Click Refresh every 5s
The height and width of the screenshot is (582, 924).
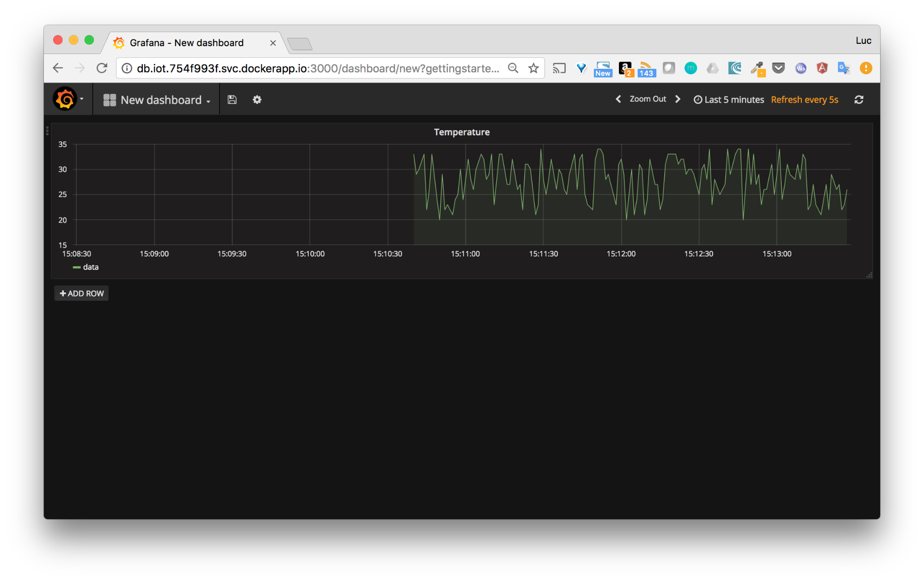pos(804,99)
